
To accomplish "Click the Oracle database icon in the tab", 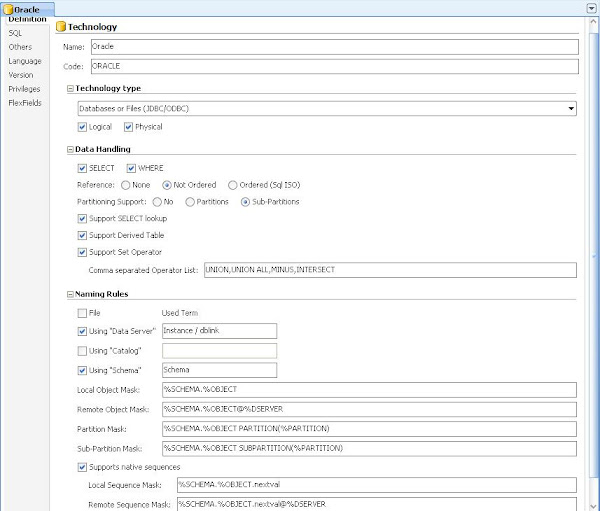I will 8,9.
